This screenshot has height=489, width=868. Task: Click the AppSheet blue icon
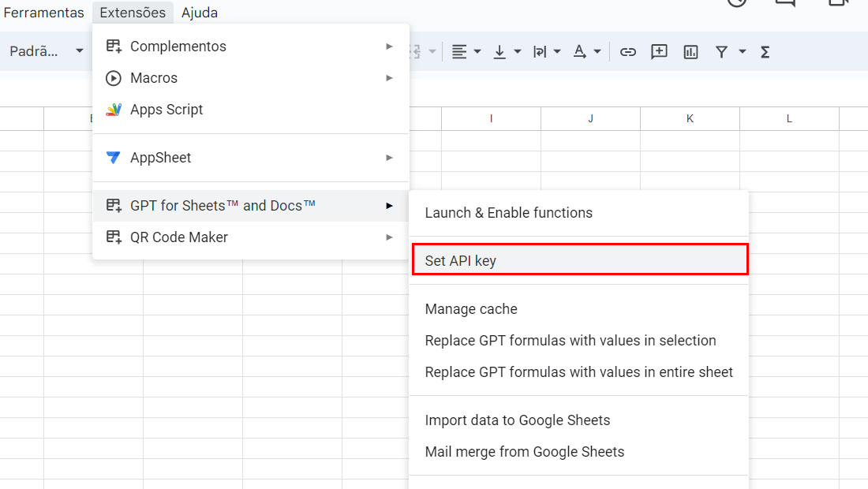114,158
